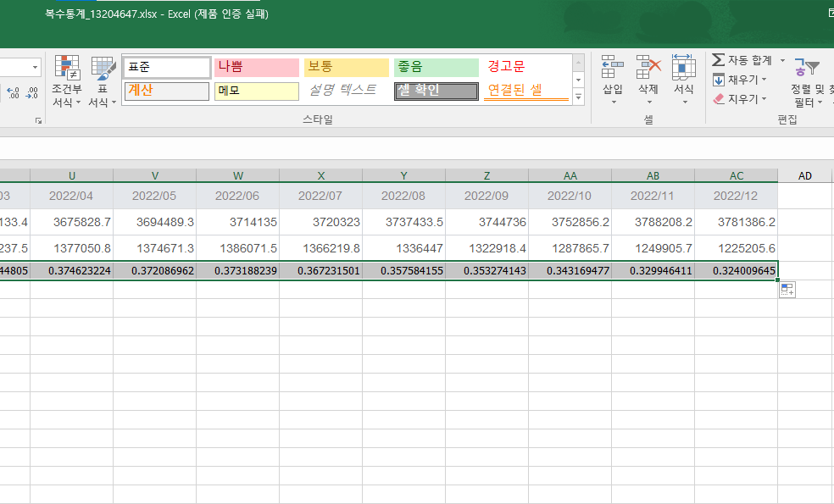Select cell with value 3675828.7
The image size is (834, 504).
point(72,222)
